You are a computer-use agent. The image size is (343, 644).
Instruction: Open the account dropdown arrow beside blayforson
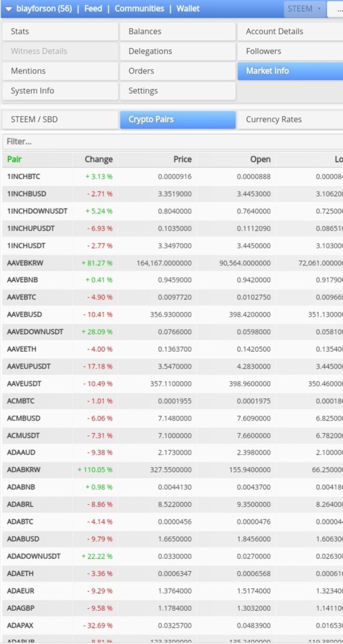coord(9,9)
